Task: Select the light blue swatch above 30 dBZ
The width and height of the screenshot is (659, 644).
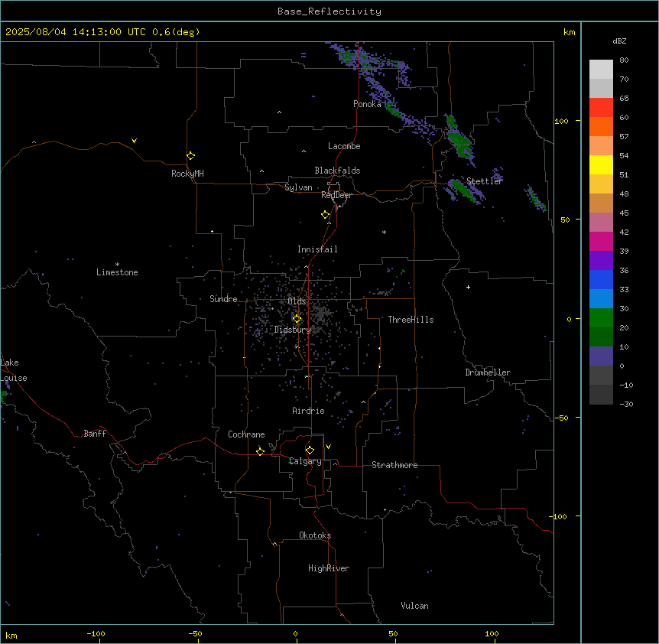Action: coord(601,298)
